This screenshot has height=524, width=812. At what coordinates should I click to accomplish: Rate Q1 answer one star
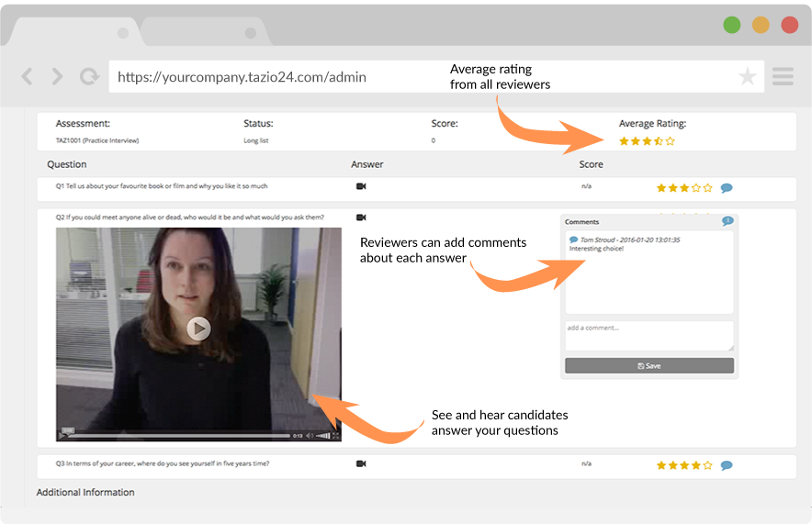(661, 188)
